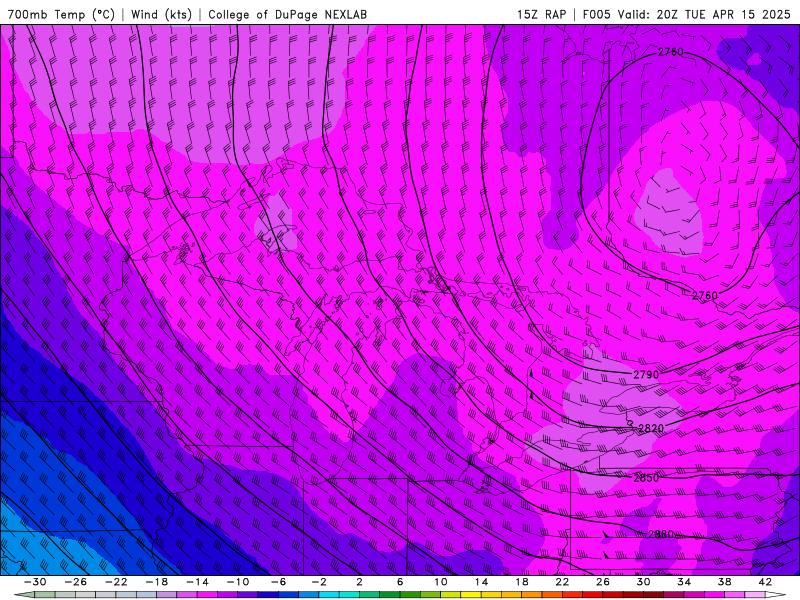Click the 26 colorbar tick label
The image size is (800, 600).
click(x=603, y=582)
